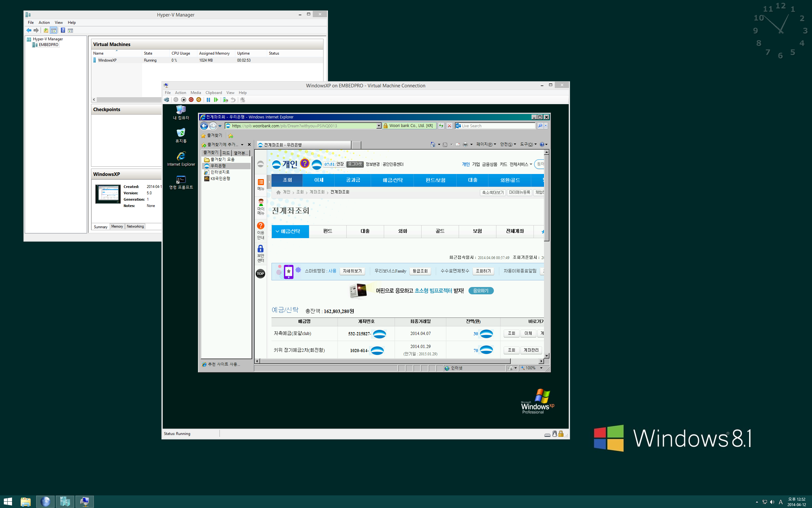Image resolution: width=812 pixels, height=508 pixels.
Task: Click the WindowsXP VM thumbnail in Hyper-V Manager
Action: [108, 194]
